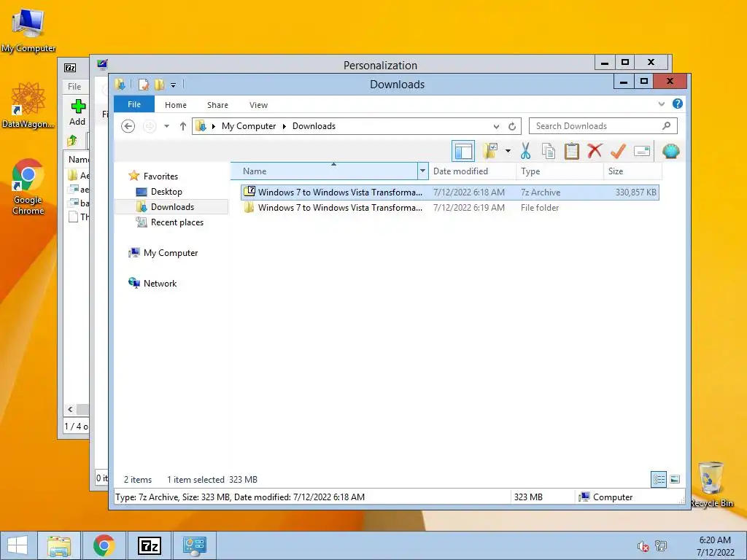The height and width of the screenshot is (560, 747).
Task: Click Downloads in the address bar path
Action: [x=314, y=126]
